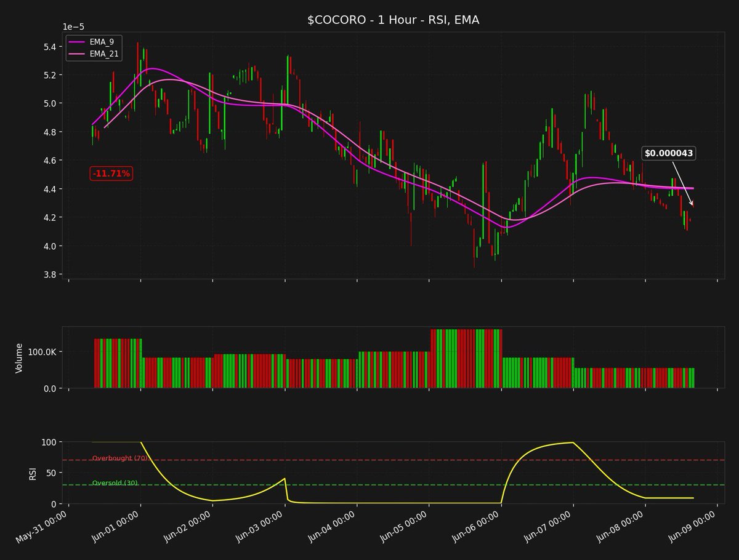Image resolution: width=739 pixels, height=560 pixels.
Task: Click the 3.8 price axis tick
Action: (x=50, y=274)
